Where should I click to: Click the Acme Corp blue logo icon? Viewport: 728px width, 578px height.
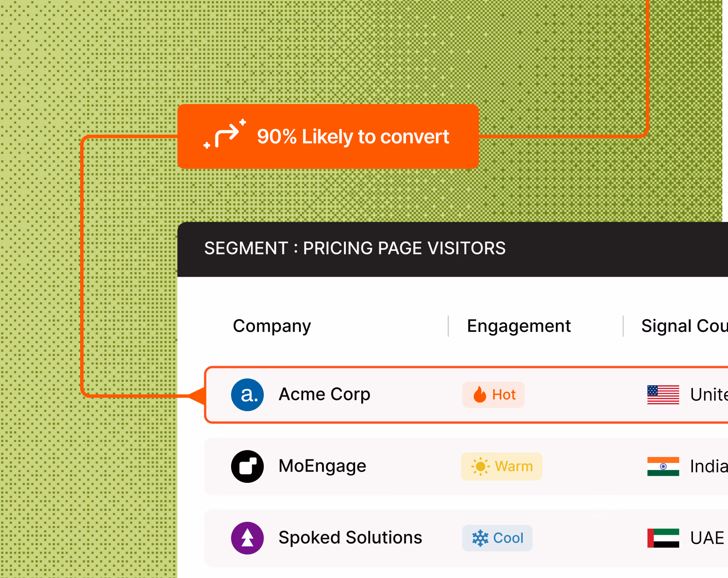247,395
